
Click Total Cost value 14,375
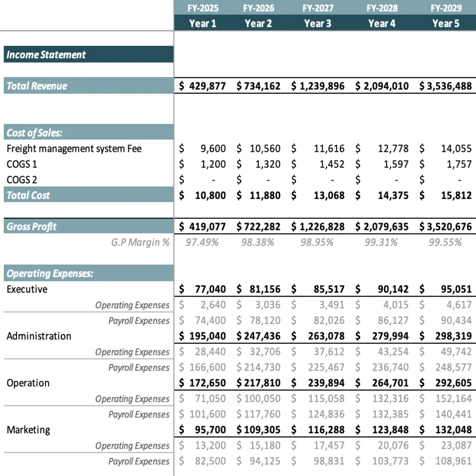393,196
